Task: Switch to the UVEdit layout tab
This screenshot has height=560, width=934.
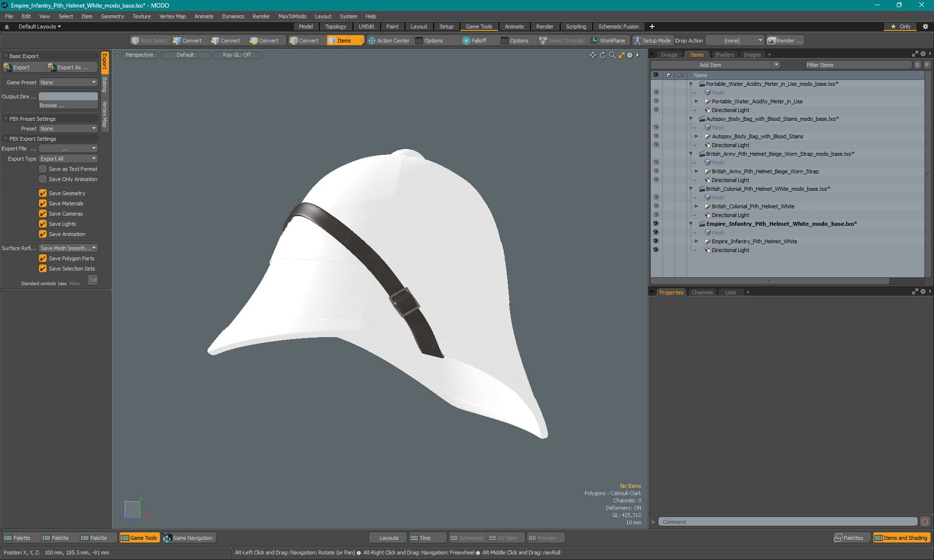Action: click(x=366, y=26)
